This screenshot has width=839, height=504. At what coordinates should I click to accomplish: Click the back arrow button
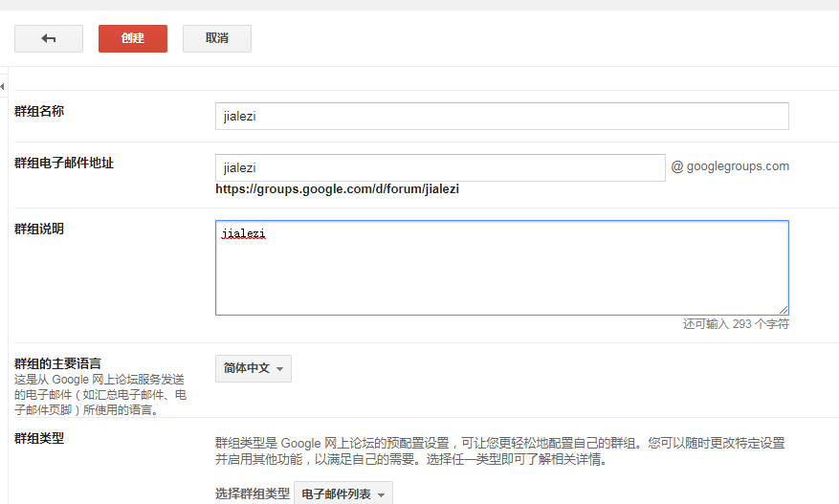pyautogui.click(x=49, y=38)
